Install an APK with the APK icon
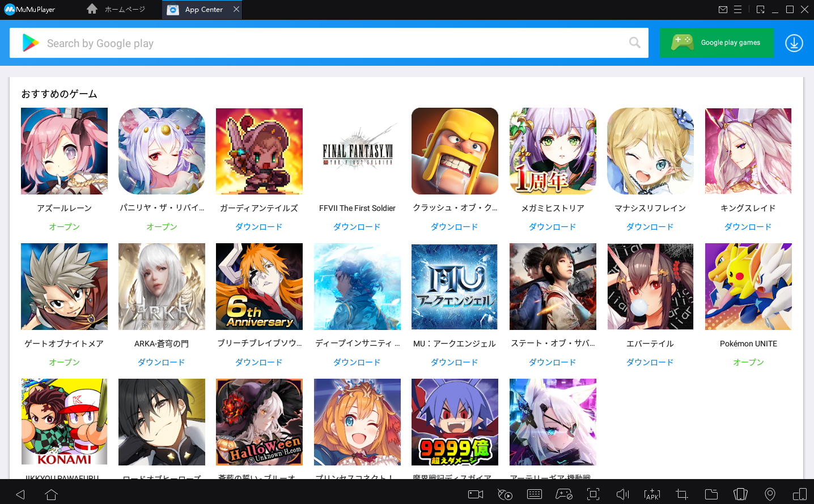This screenshot has height=504, width=814. pyautogui.click(x=652, y=494)
